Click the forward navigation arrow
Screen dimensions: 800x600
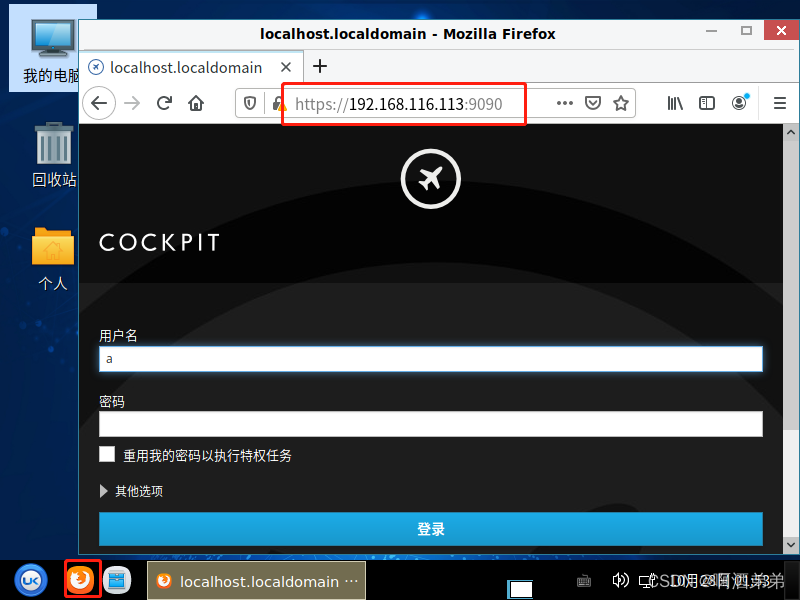point(132,104)
